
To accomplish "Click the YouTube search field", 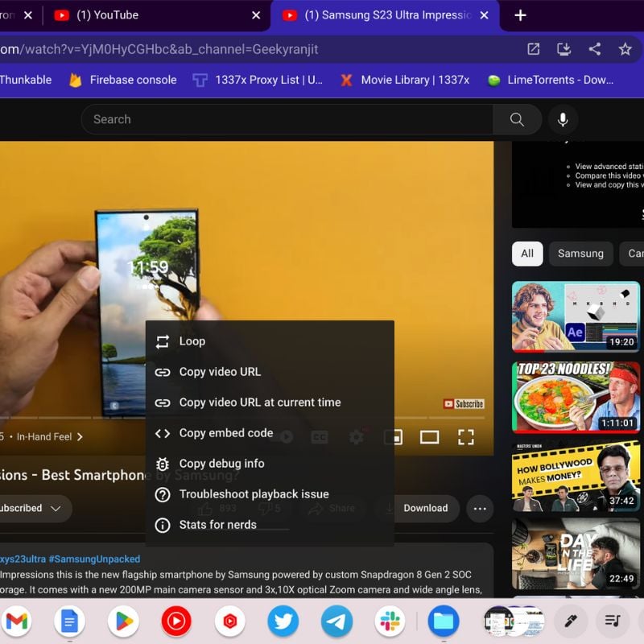I will pos(287,119).
